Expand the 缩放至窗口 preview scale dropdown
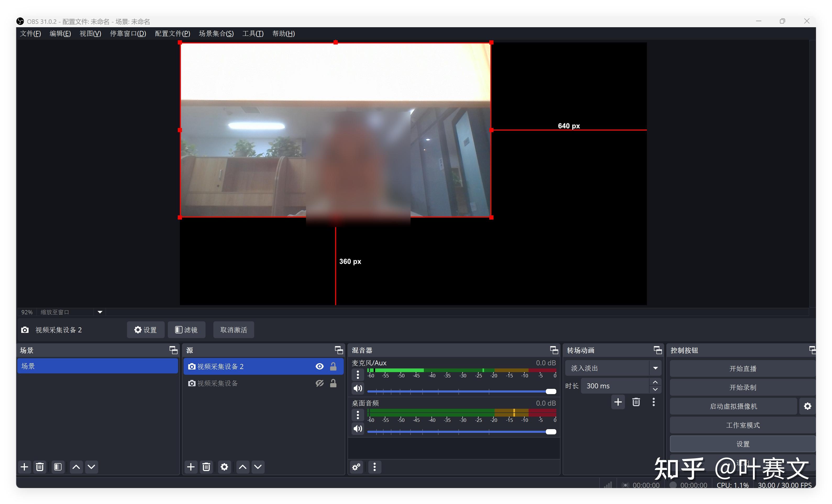Viewport: 832px width, 504px height. pyautogui.click(x=100, y=312)
